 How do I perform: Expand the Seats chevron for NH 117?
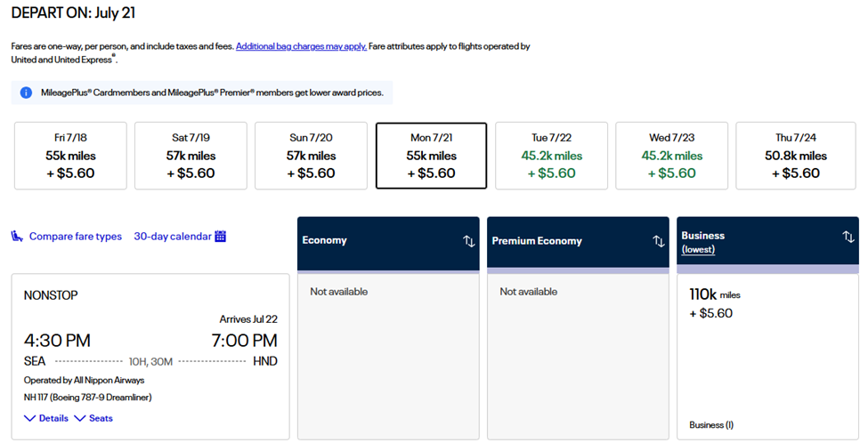[x=80, y=418]
